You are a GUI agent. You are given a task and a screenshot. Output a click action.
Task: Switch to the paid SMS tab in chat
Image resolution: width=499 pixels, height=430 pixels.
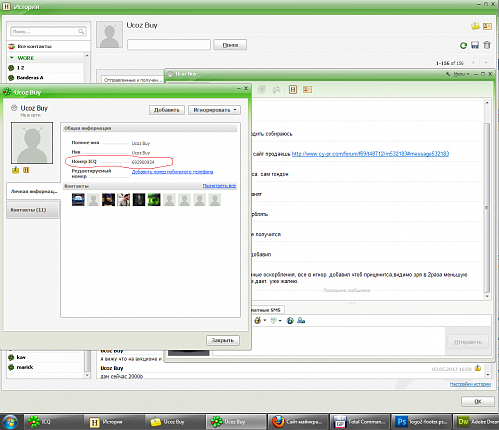point(267,310)
